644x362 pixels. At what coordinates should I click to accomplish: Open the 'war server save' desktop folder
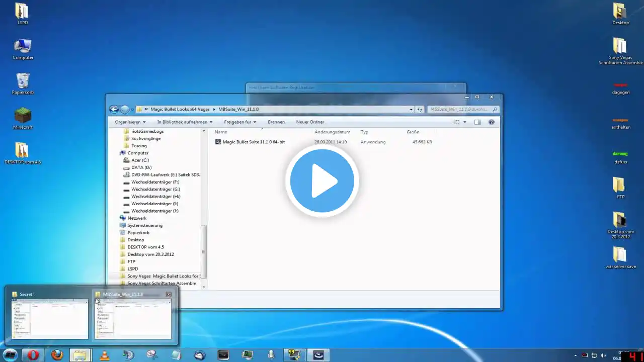pyautogui.click(x=620, y=258)
